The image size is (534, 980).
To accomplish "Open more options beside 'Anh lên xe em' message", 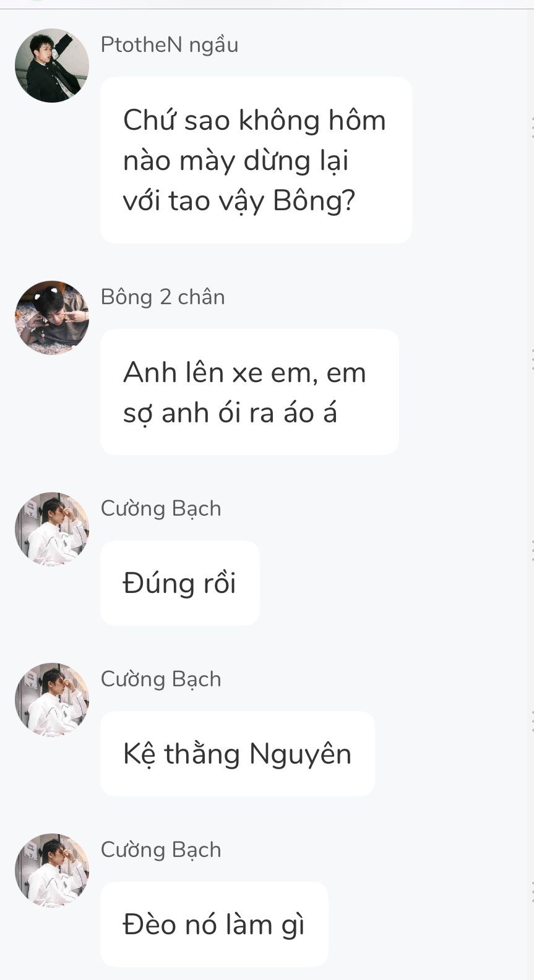I will click(531, 359).
